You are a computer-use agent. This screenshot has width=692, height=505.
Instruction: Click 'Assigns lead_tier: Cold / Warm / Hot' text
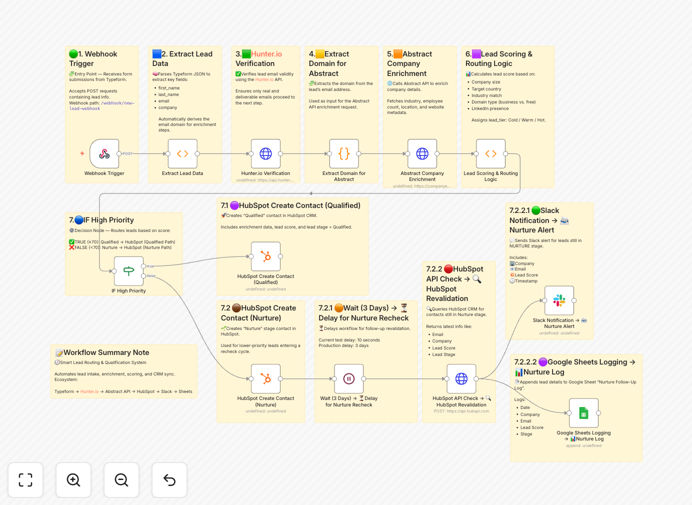[x=508, y=120]
